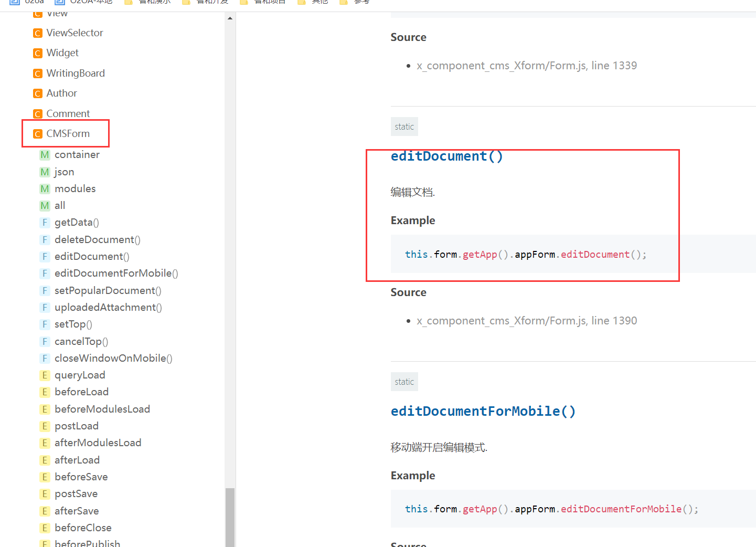The image size is (756, 547).
Task: Select the F icon beside setPopularDocument()
Action: point(45,291)
